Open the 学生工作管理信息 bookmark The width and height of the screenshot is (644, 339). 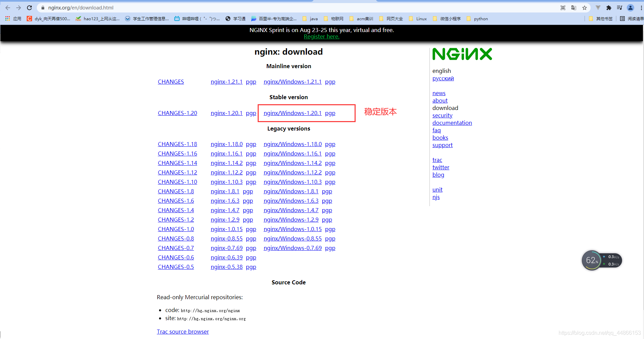tap(147, 19)
